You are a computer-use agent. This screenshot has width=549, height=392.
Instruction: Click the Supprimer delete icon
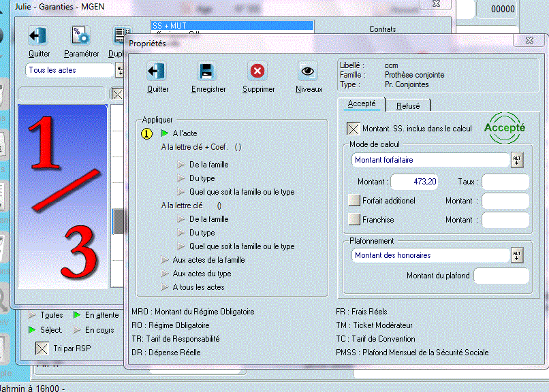(x=258, y=71)
